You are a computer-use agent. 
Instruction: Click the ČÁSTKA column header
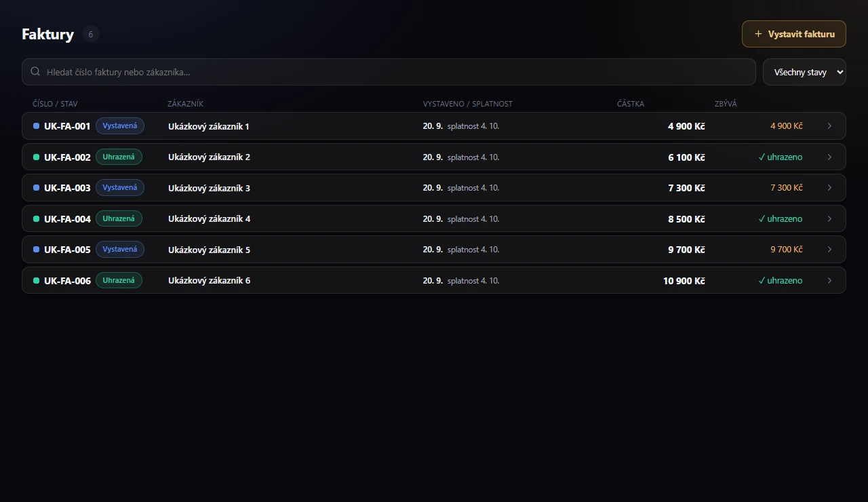point(631,104)
